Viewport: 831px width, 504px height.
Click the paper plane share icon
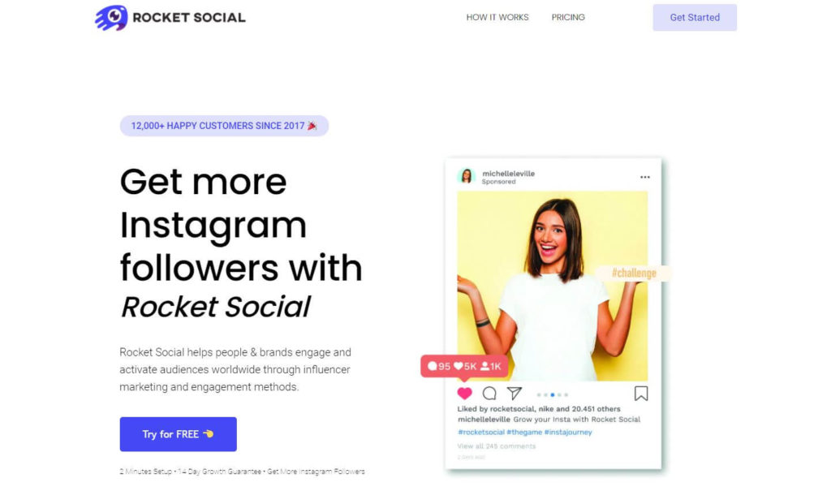pyautogui.click(x=514, y=394)
